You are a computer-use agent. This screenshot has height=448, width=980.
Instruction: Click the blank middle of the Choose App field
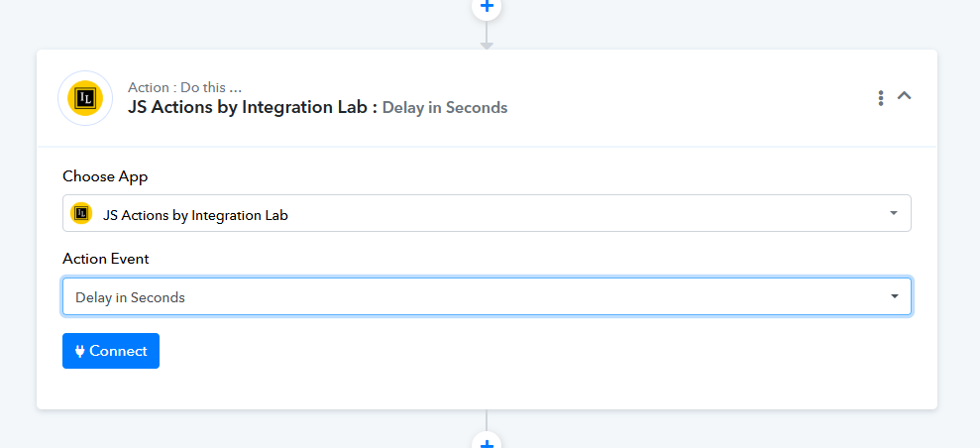[595, 214]
